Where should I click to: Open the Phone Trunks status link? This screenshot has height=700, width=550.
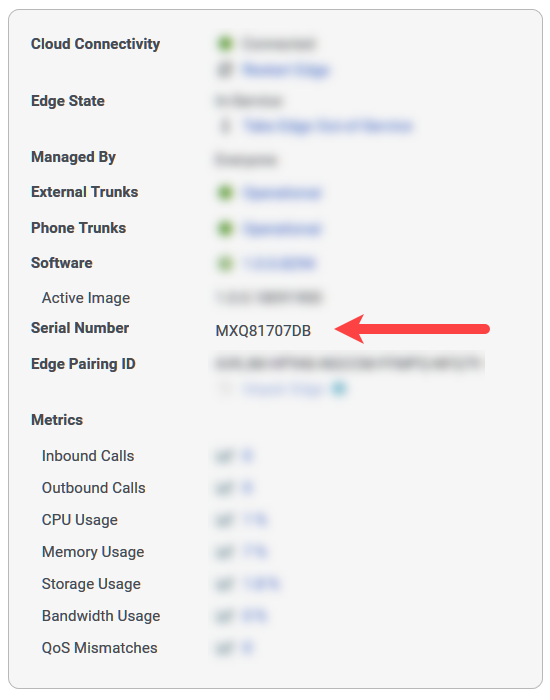click(x=282, y=229)
